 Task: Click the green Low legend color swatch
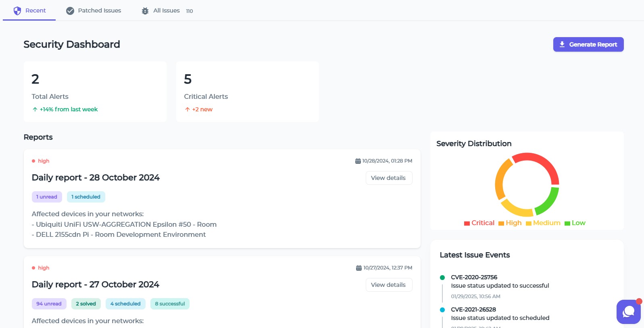click(x=567, y=224)
